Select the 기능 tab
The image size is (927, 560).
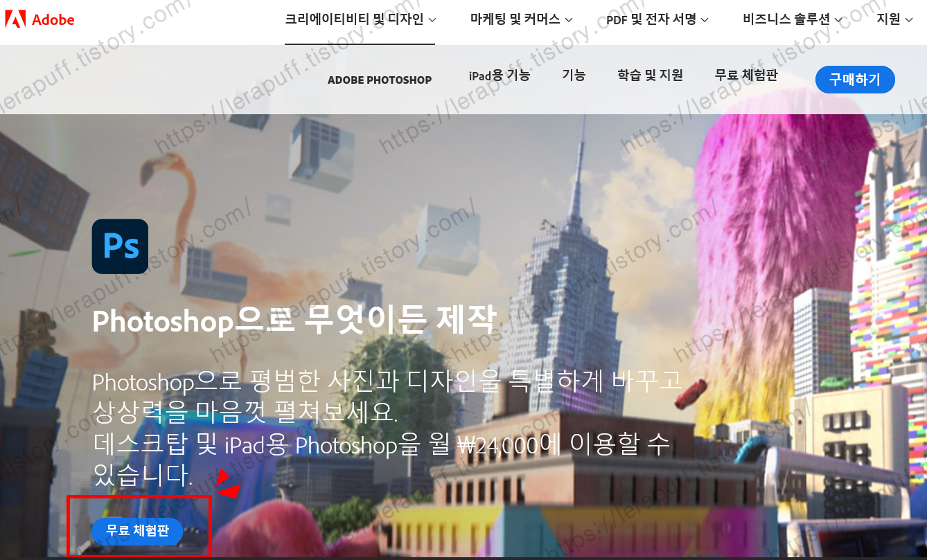pos(574,75)
